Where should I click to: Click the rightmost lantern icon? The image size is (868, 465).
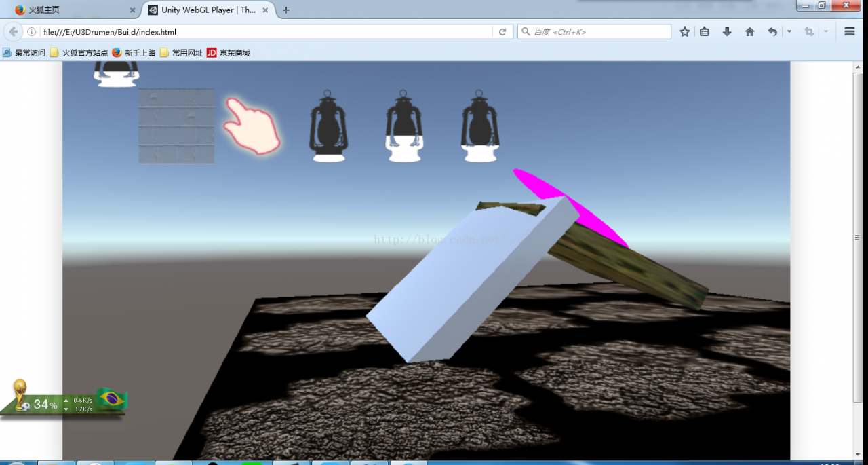point(480,126)
